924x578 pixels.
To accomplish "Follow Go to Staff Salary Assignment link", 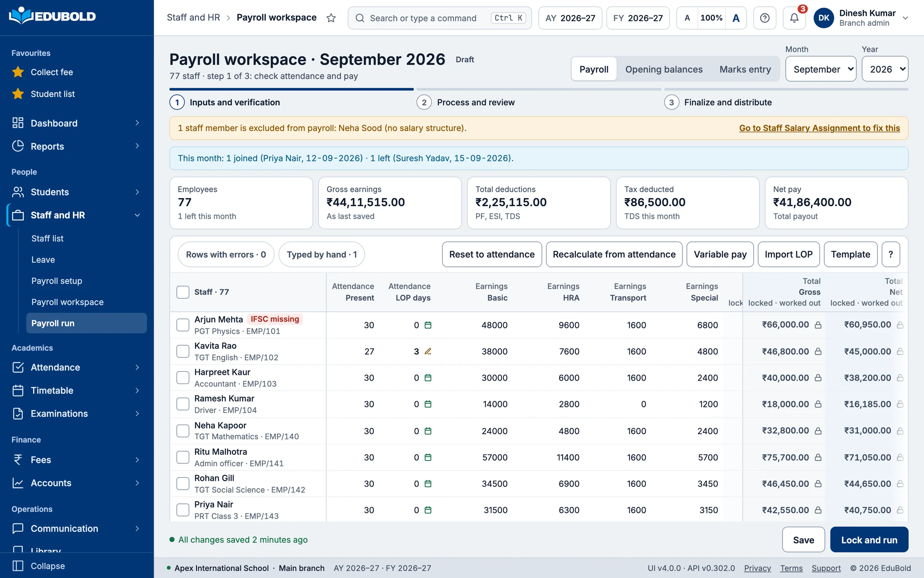I will [819, 128].
